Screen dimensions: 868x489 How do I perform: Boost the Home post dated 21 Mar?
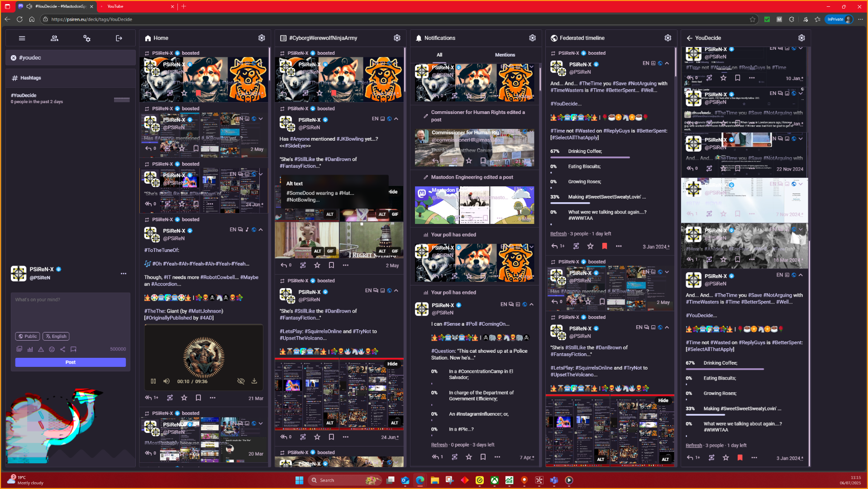tap(170, 398)
